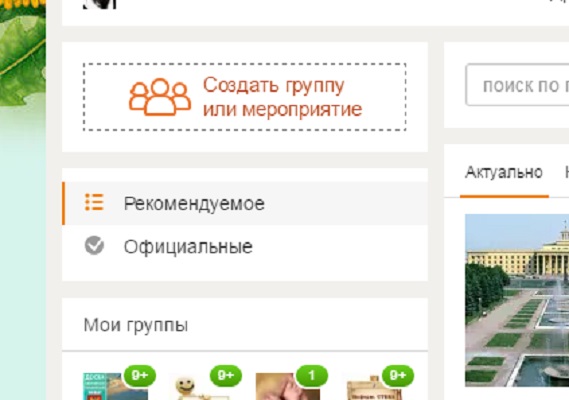Open the fourth group with wooden sign
The height and width of the screenshot is (400, 569).
[374, 388]
